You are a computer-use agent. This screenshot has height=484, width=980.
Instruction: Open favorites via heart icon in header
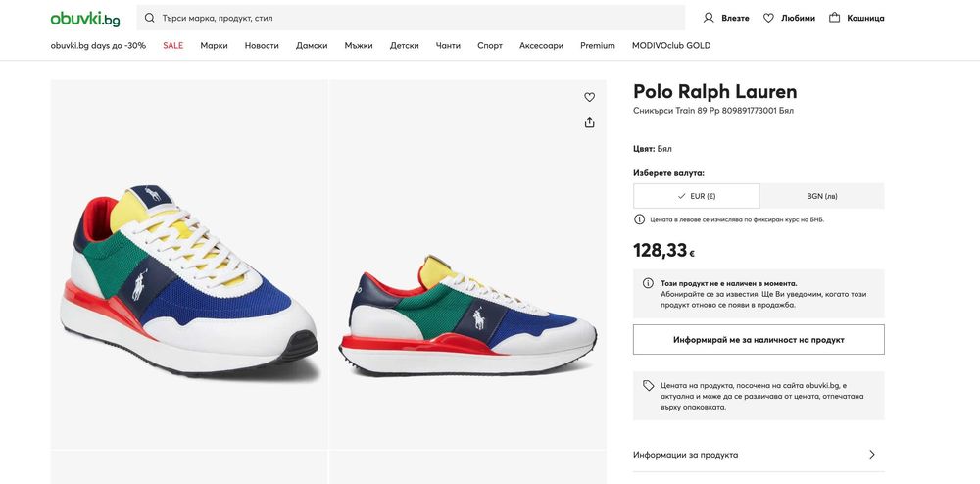[768, 18]
